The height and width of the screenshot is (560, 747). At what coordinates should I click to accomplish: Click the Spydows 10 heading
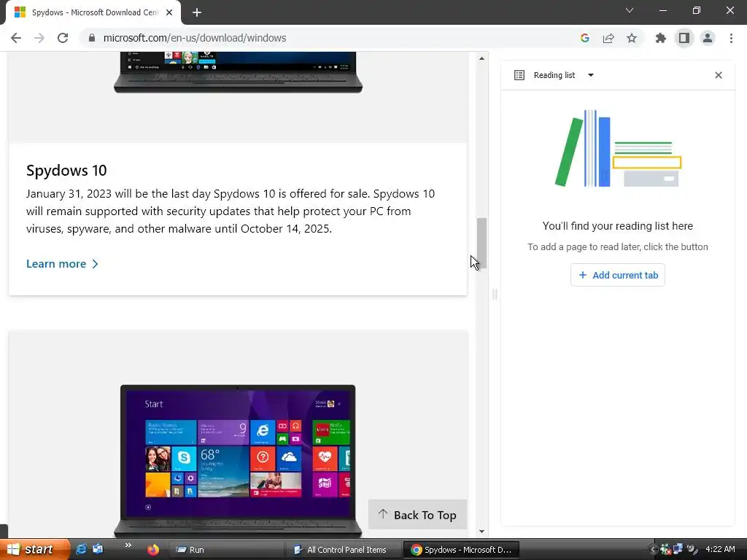point(66,171)
